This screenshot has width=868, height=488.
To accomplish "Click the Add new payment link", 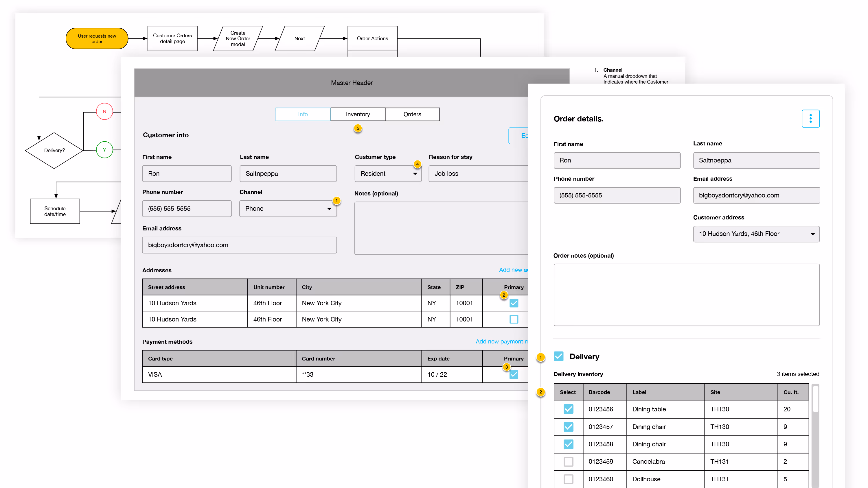I will coord(501,341).
